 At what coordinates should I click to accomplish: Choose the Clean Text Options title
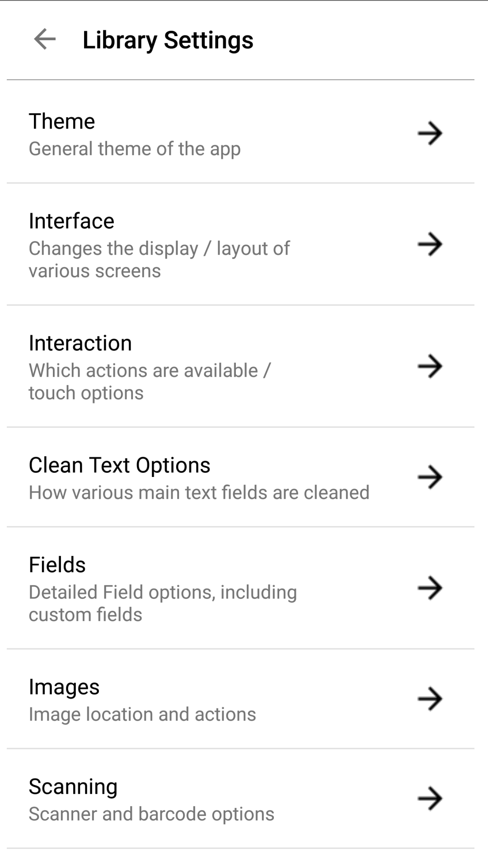[x=119, y=465]
